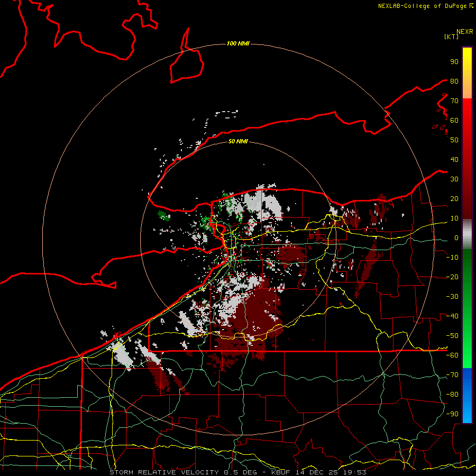Click the NEXR label above color scale
The height and width of the screenshot is (476, 476).
tap(465, 32)
